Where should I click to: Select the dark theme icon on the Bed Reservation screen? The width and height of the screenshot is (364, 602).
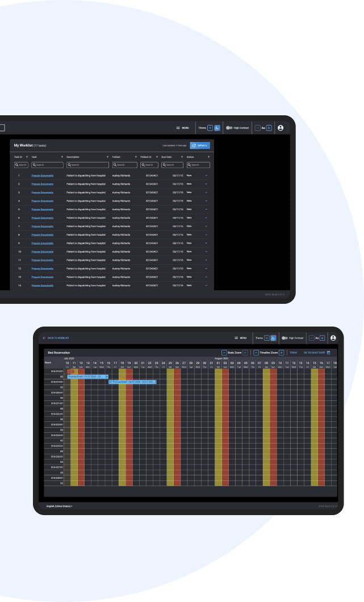273,338
